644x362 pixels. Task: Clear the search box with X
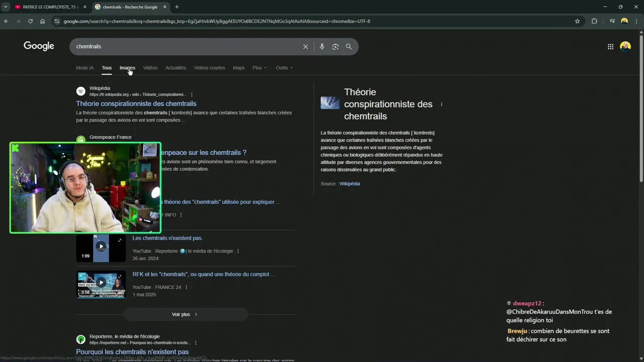(305, 46)
